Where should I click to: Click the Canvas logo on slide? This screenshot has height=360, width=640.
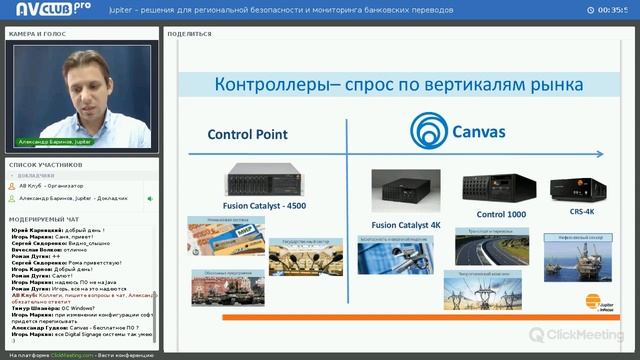point(458,131)
